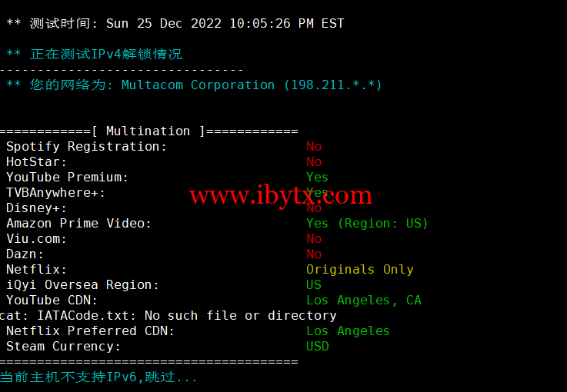Select Netflix Preferred CDN Los Angeles value
567x392 pixels.
pos(348,331)
